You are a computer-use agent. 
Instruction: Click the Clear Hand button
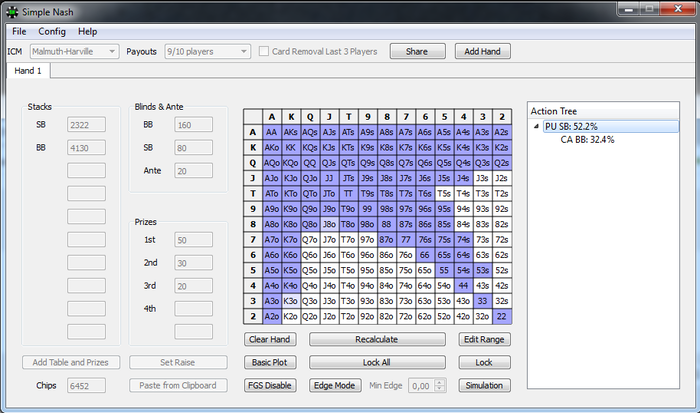coord(270,339)
